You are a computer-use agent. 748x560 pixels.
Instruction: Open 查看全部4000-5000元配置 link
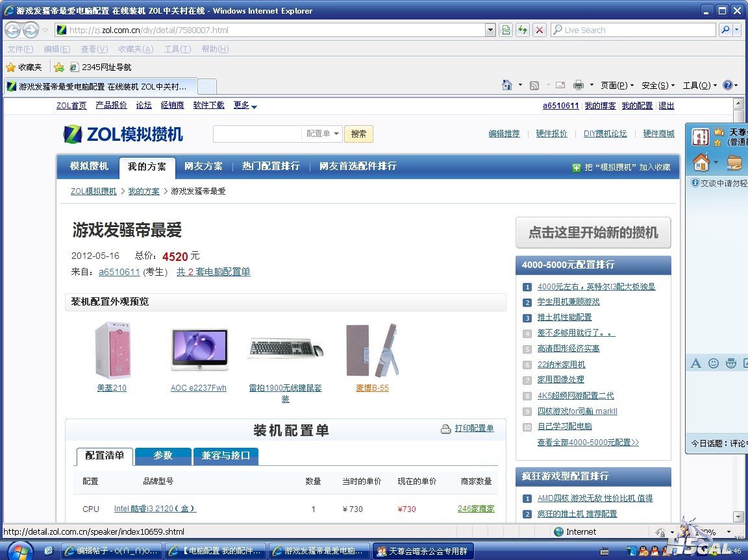pyautogui.click(x=588, y=443)
